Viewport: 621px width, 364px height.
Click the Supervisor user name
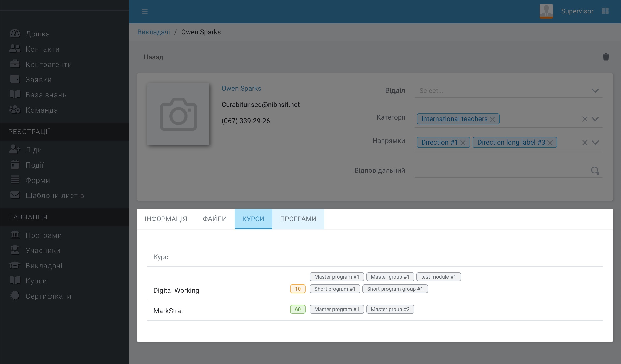[x=577, y=11]
